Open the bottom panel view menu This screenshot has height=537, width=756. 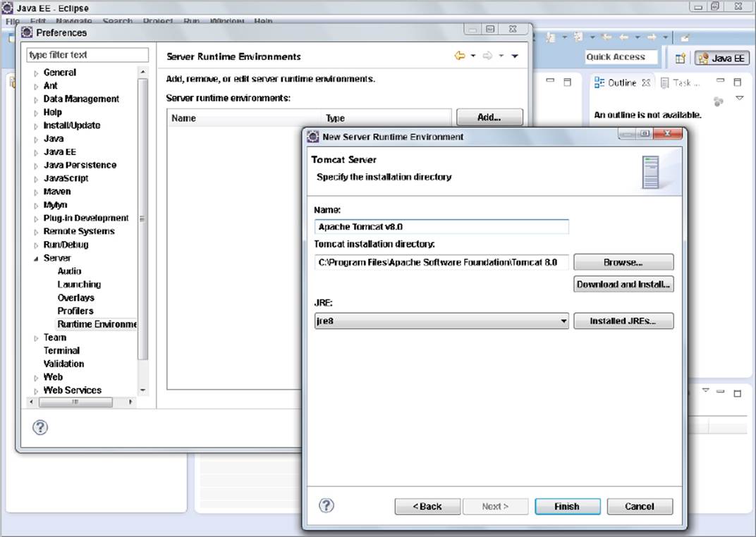(x=705, y=390)
